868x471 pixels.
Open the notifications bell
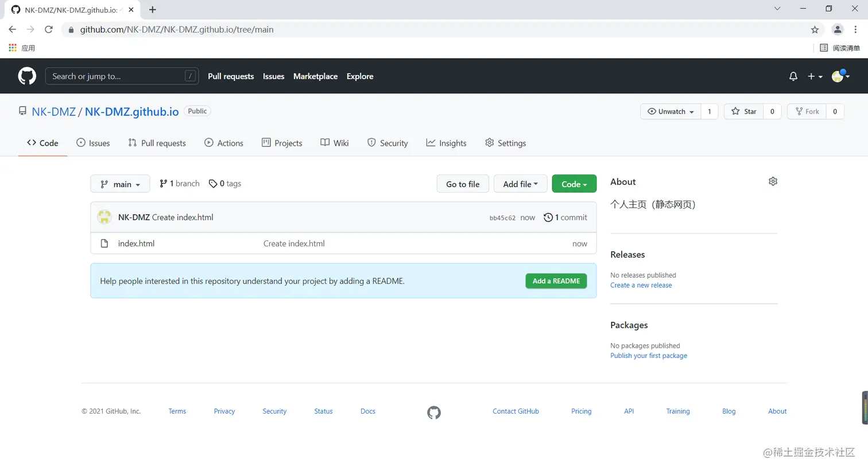pyautogui.click(x=793, y=76)
